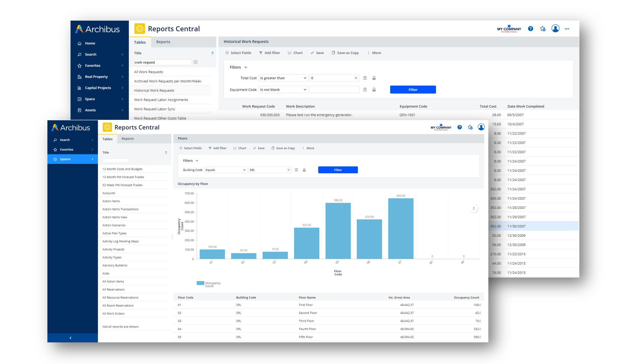623x364 pixels.
Task: Click the clear icon in the work request search box
Action: 196,62
